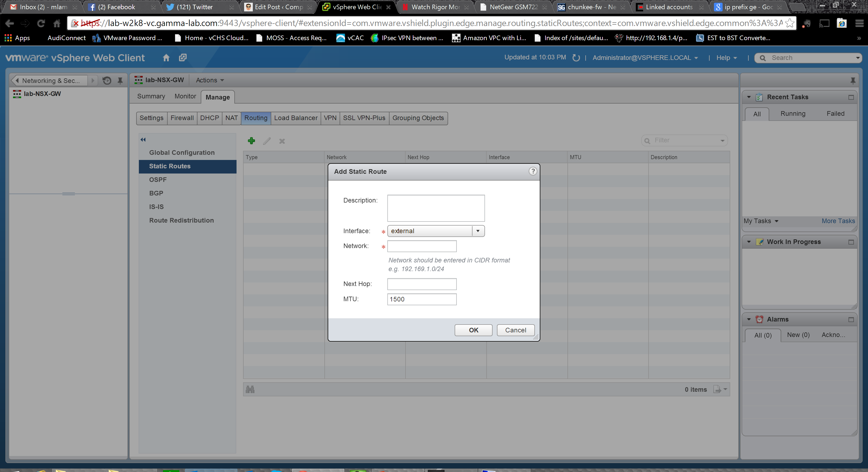
Task: Open the Actions dropdown menu
Action: 210,80
